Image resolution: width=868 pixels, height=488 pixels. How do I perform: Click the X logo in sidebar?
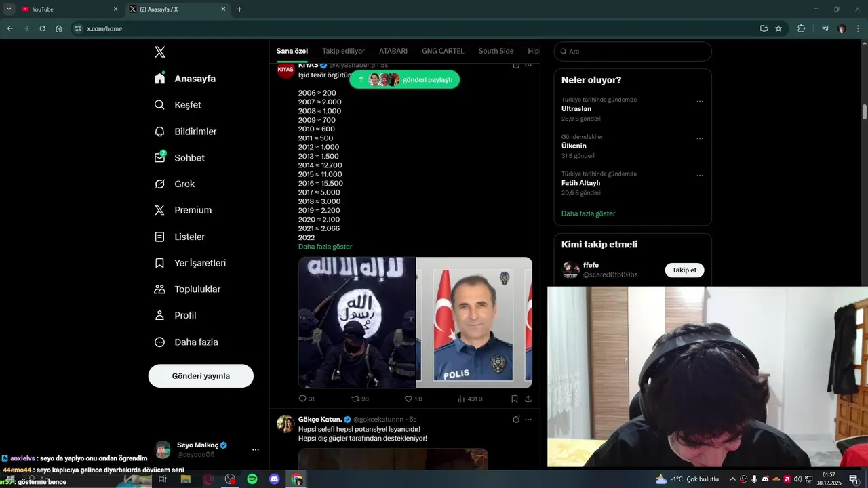coord(159,52)
